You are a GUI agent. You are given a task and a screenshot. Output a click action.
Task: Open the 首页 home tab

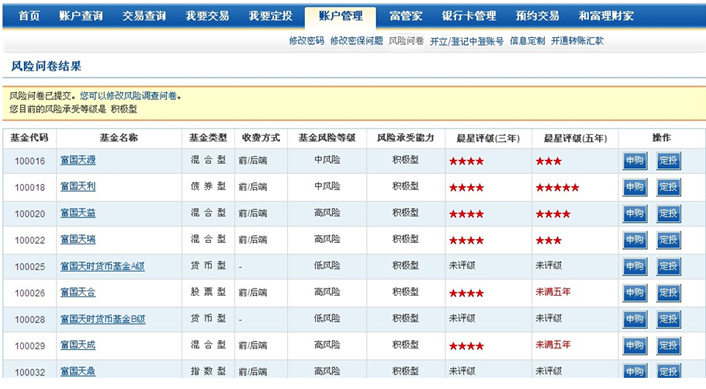pos(29,16)
